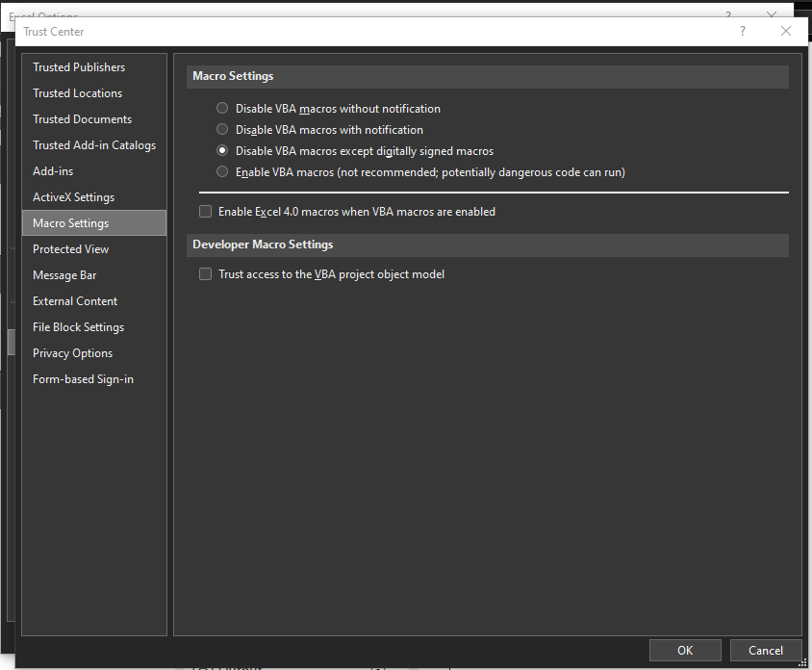The width and height of the screenshot is (812, 670).
Task: Enable Excel 4.0 macros checkbox
Action: (205, 212)
